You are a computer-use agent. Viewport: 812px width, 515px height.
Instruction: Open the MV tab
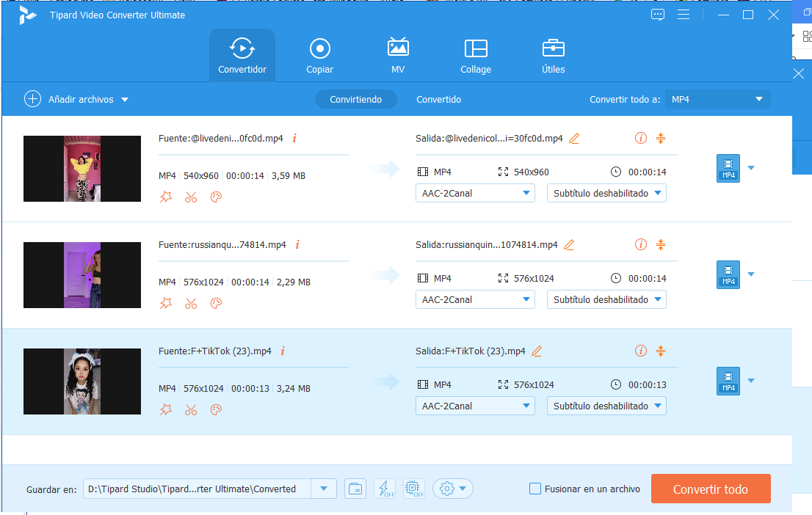[x=398, y=55]
